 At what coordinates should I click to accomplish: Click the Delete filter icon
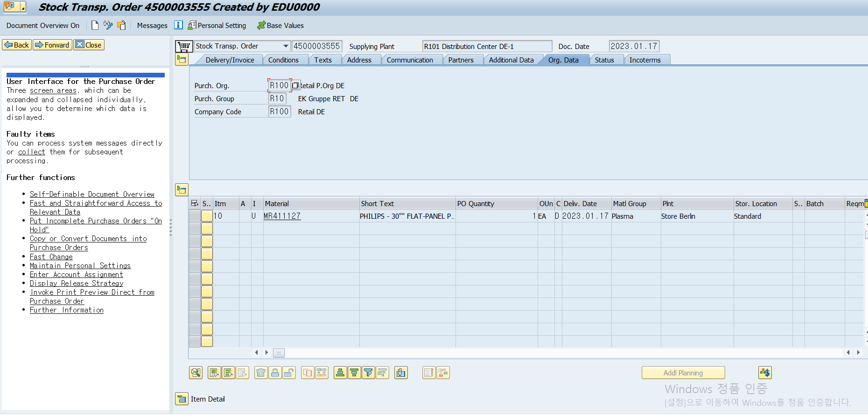[382, 373]
